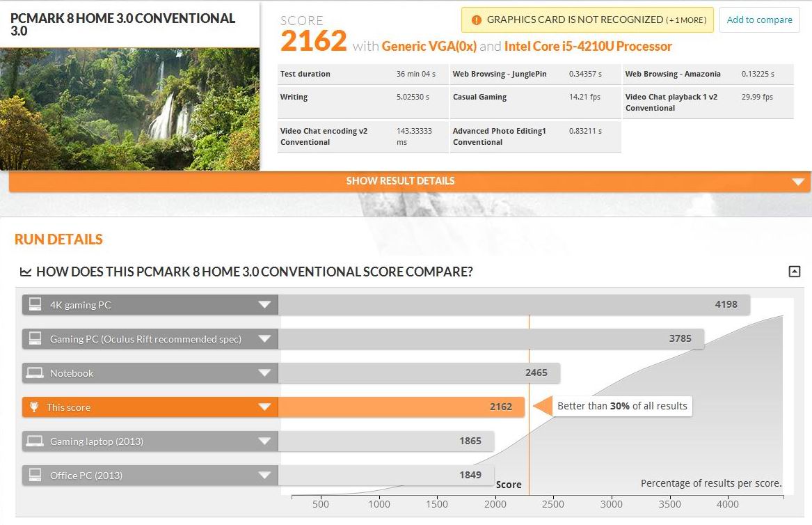Expand the Gaming laptop (2013) dropdown arrow

[x=264, y=441]
